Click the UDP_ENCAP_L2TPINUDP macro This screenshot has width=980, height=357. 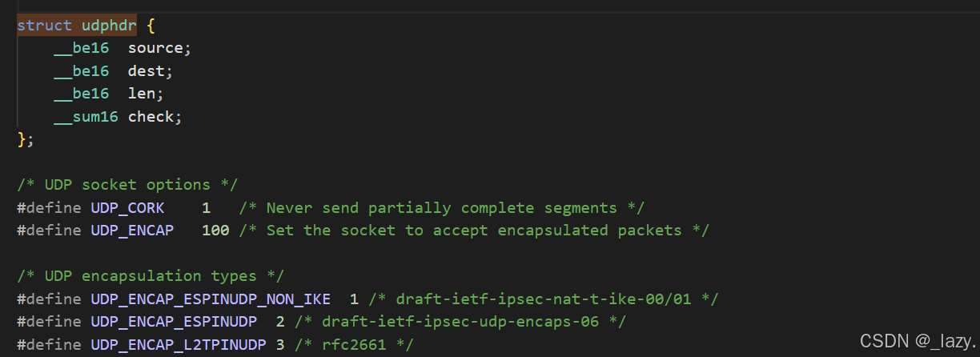coord(179,345)
